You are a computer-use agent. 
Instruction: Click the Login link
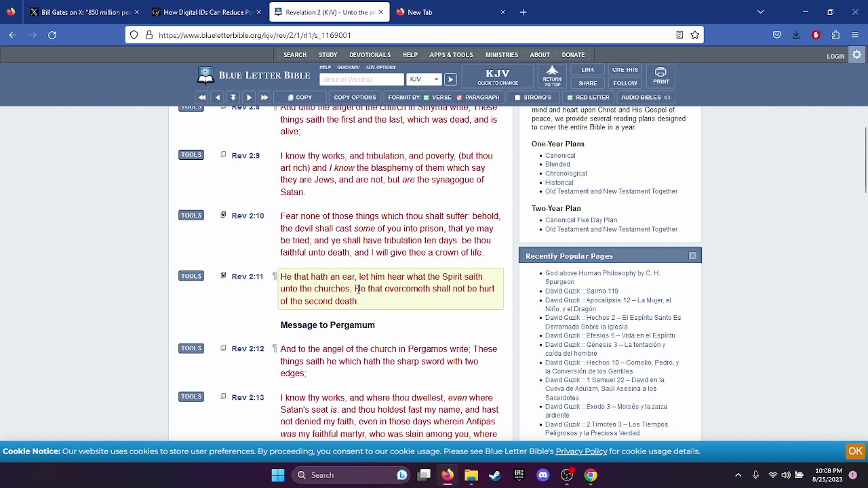[x=835, y=56]
